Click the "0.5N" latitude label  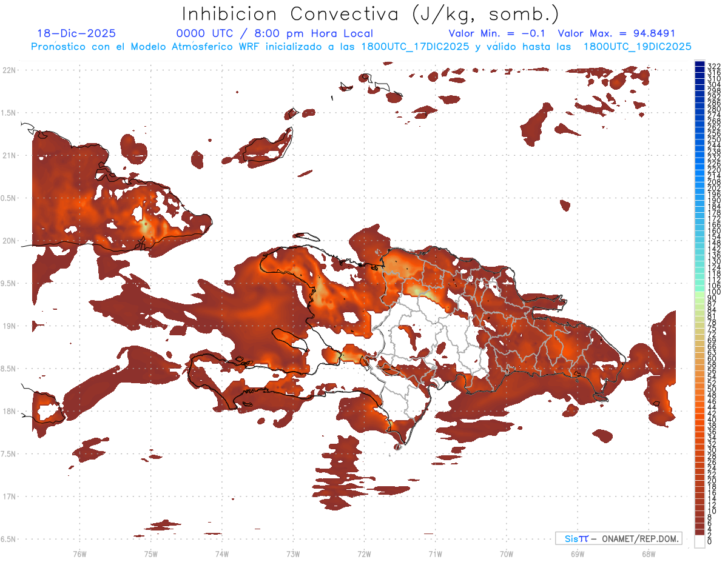click(x=8, y=198)
